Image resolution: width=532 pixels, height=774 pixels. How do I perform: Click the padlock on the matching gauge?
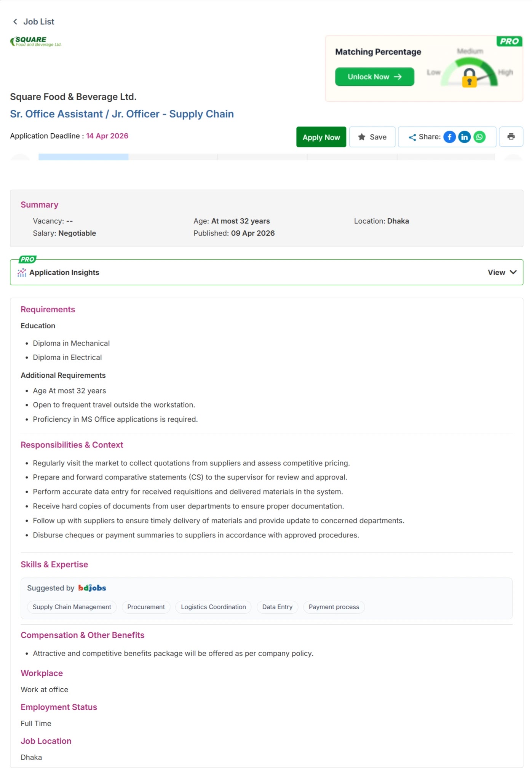[469, 78]
